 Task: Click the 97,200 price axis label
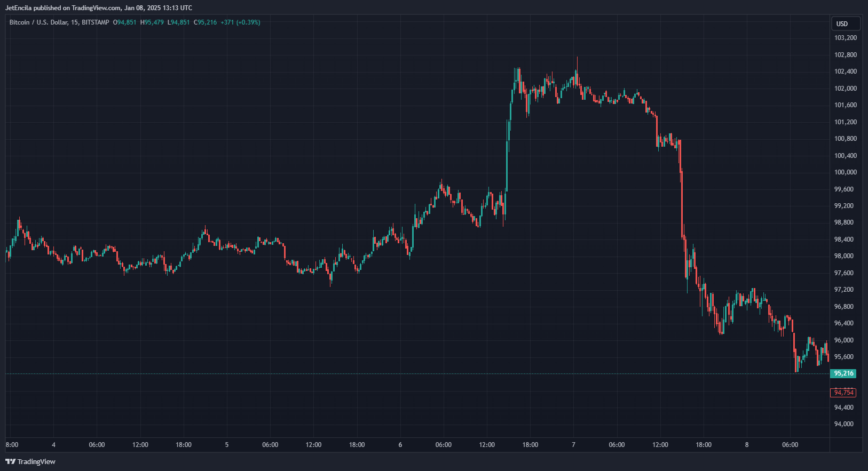[x=844, y=290]
